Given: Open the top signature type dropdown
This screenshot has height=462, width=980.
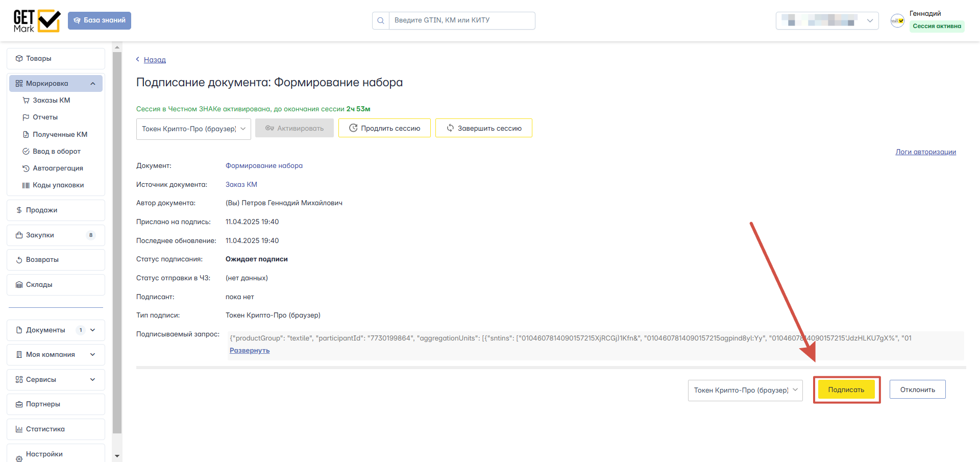Looking at the screenshot, I should click(x=193, y=129).
